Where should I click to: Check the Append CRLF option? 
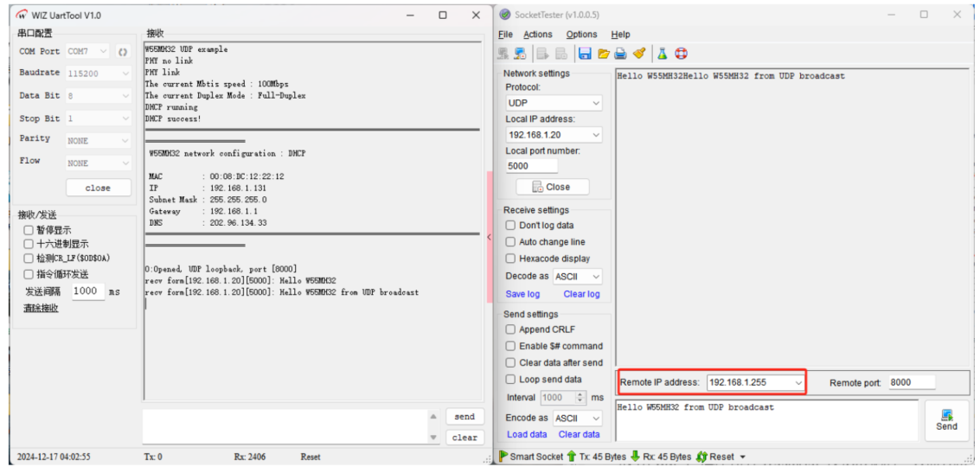pos(510,329)
